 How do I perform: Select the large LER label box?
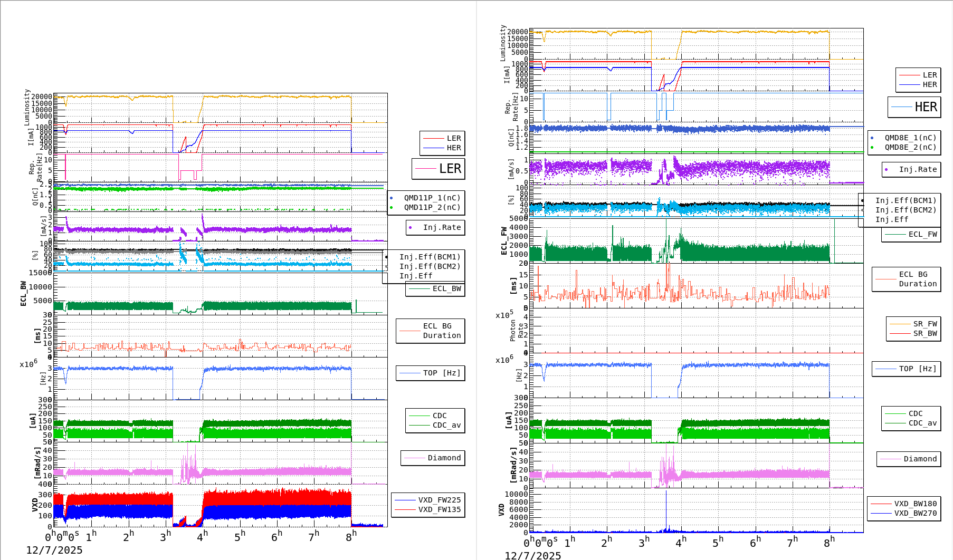point(438,169)
